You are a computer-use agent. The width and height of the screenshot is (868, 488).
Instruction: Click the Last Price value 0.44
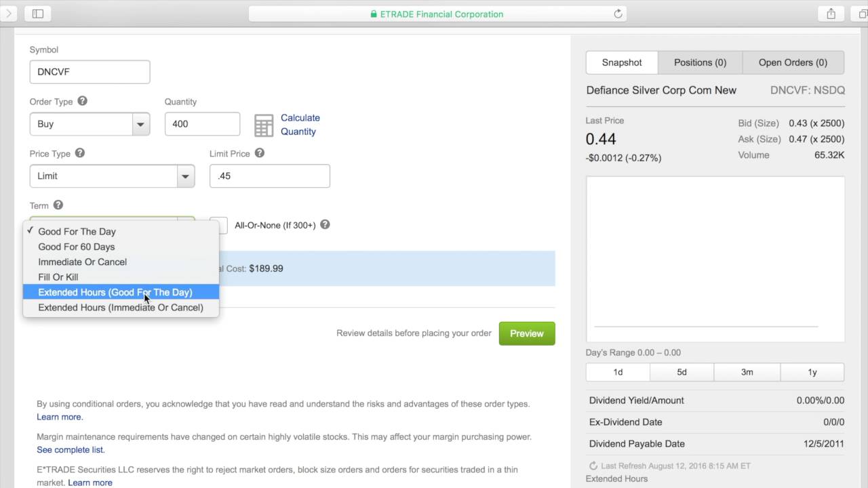[x=601, y=139]
